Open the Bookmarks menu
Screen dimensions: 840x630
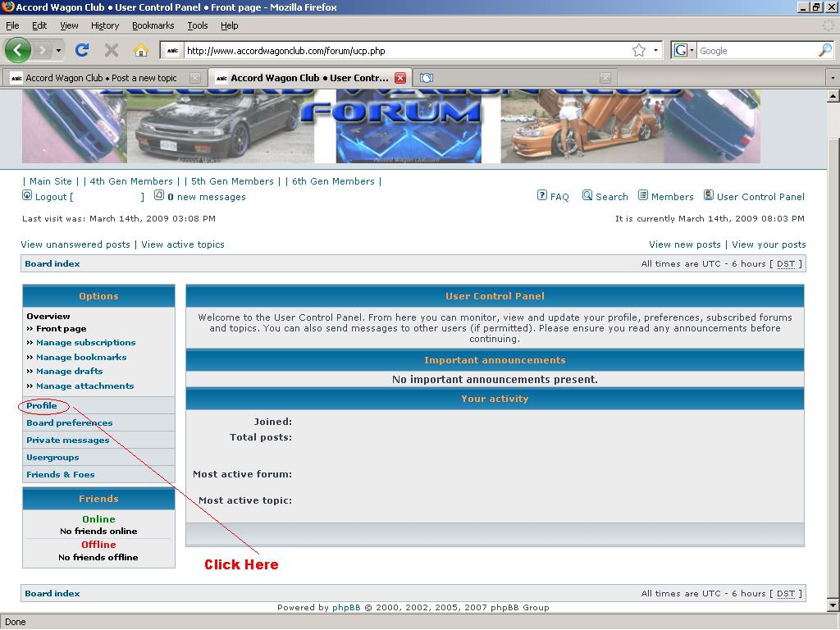[153, 25]
